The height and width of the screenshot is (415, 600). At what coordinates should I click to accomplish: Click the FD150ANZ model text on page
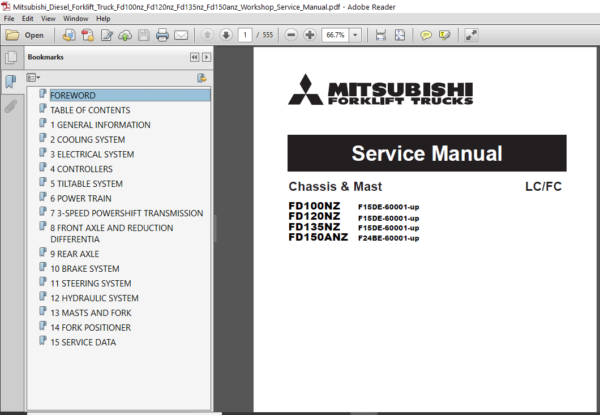tap(318, 237)
